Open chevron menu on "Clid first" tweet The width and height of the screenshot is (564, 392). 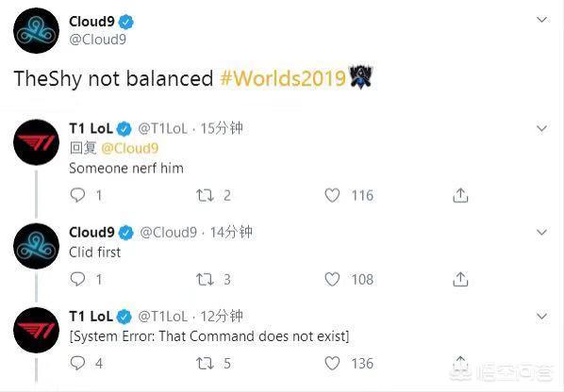[x=541, y=232]
